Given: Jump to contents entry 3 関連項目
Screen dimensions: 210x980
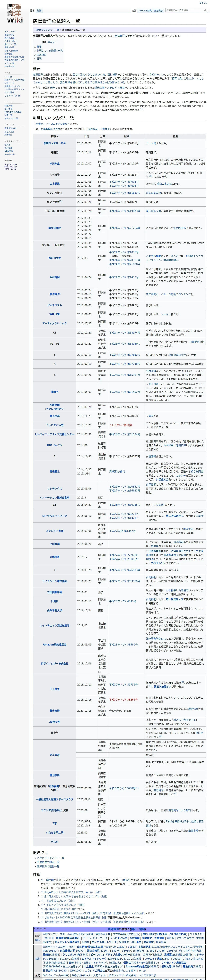Looking at the screenshot, I should tap(40, 54).
